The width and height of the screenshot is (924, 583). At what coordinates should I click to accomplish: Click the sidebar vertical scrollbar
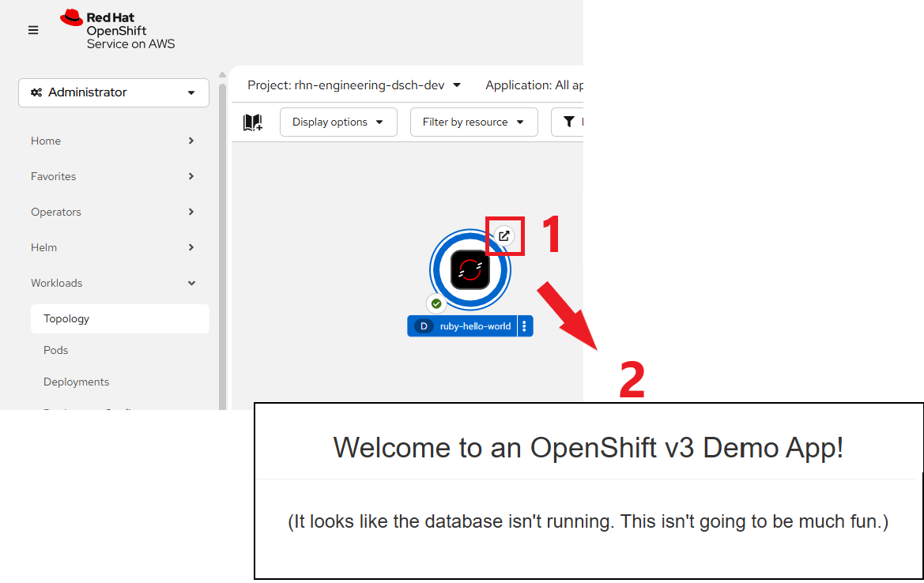[x=222, y=237]
